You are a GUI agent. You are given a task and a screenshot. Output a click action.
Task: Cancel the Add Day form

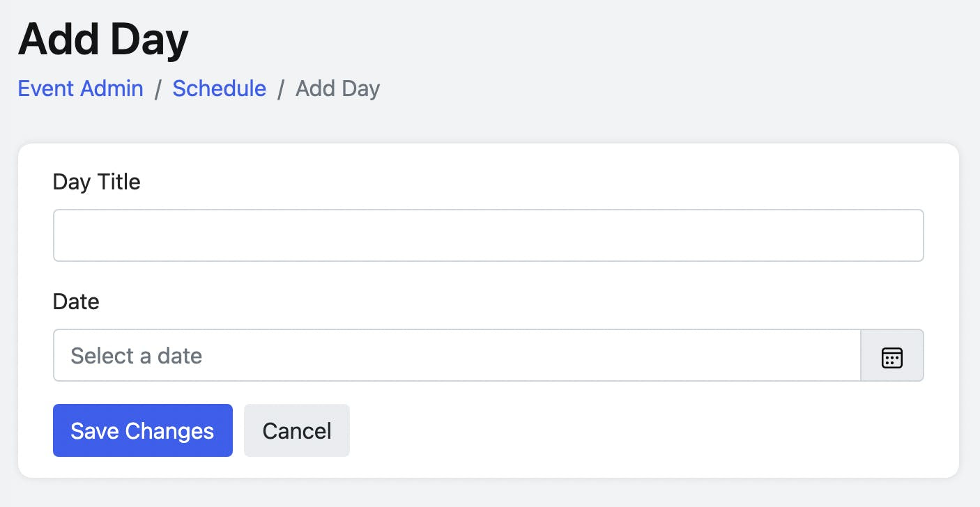pos(296,430)
